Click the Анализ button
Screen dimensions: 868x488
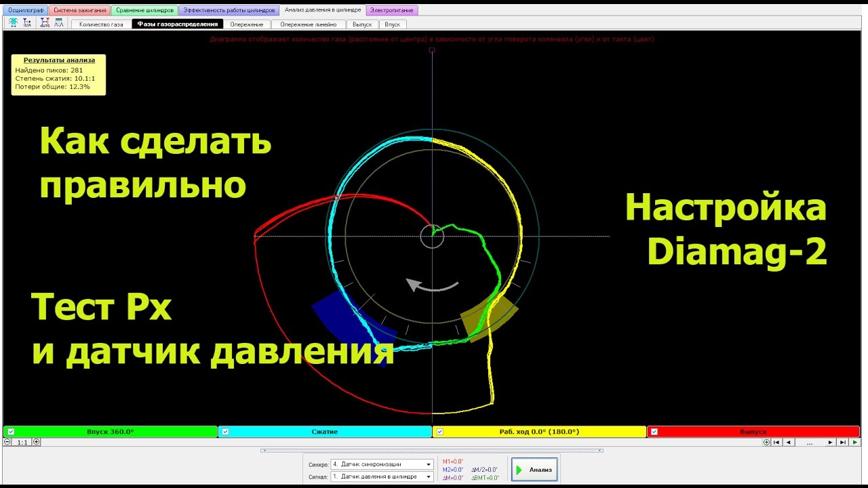click(534, 470)
